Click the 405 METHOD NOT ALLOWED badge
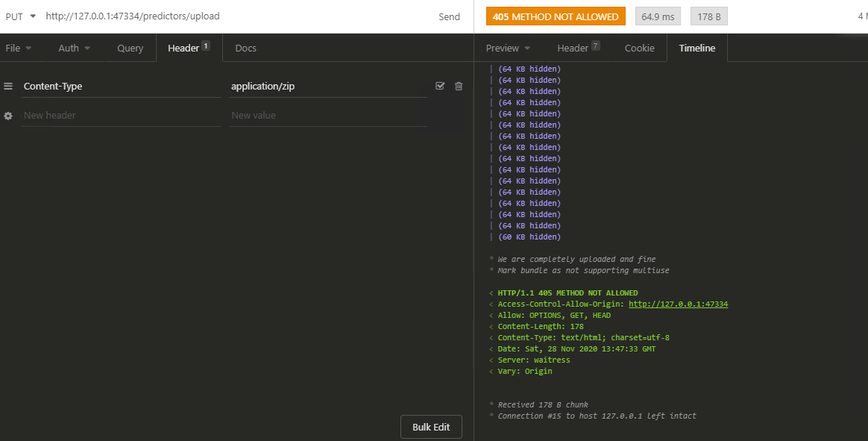 coord(555,15)
